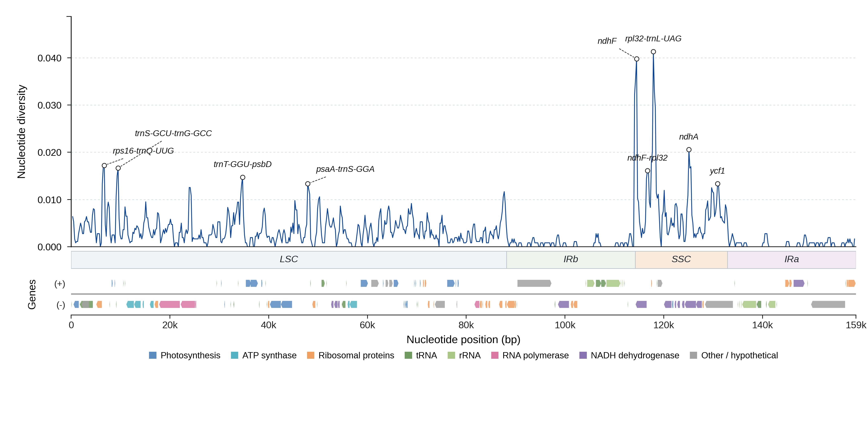
Task: Click the 140k x-axis tick label
Action: tap(763, 325)
